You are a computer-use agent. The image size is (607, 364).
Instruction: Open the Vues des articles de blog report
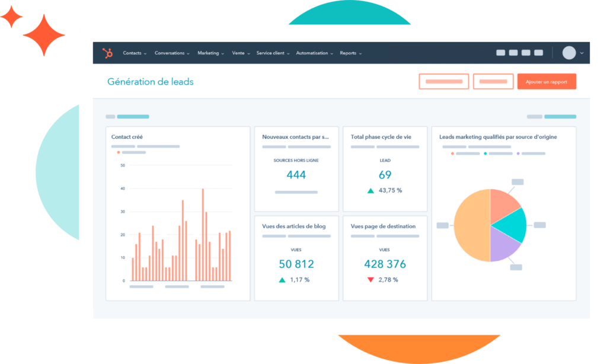click(294, 226)
